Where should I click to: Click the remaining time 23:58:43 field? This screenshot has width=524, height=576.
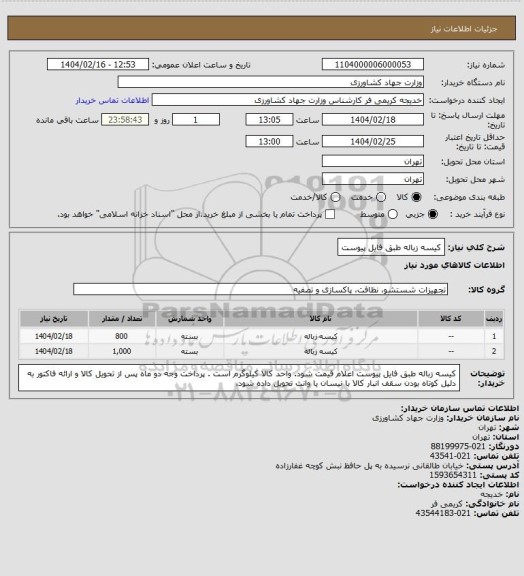click(125, 120)
